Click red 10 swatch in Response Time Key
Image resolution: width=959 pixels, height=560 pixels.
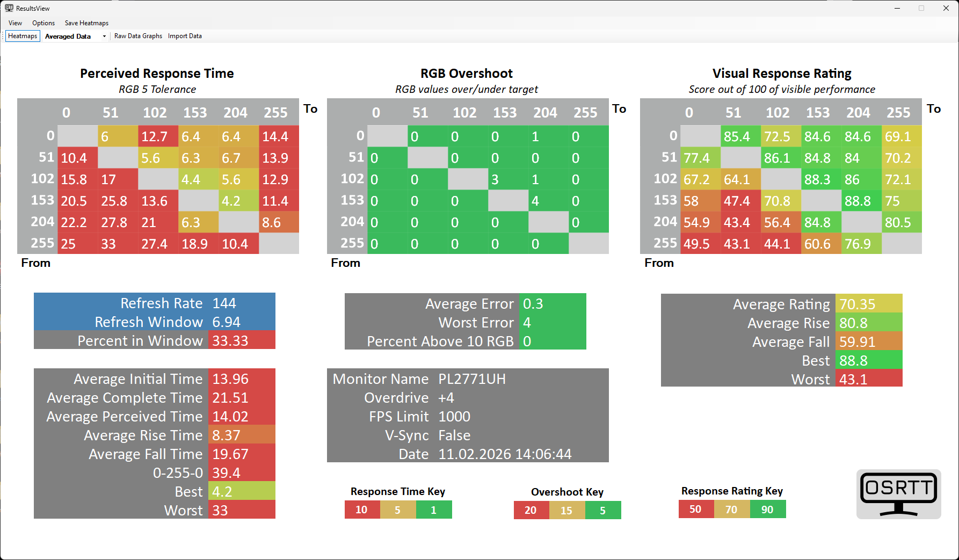point(362,510)
